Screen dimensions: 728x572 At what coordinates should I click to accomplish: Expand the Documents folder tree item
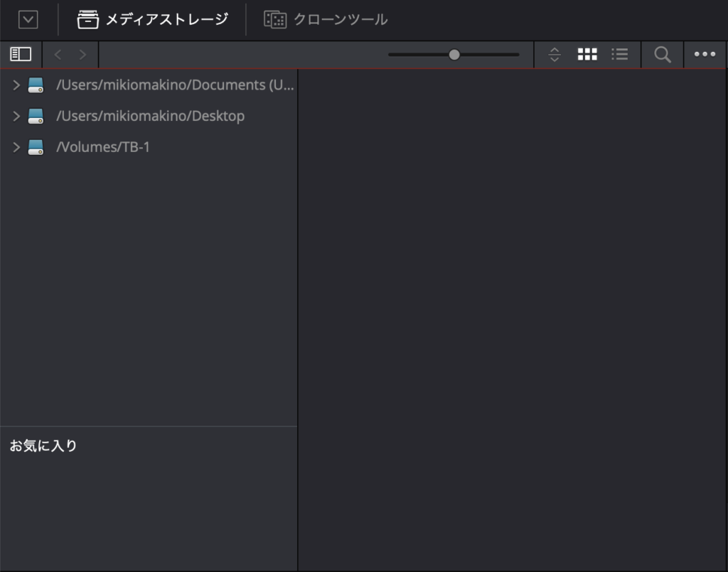pos(16,85)
